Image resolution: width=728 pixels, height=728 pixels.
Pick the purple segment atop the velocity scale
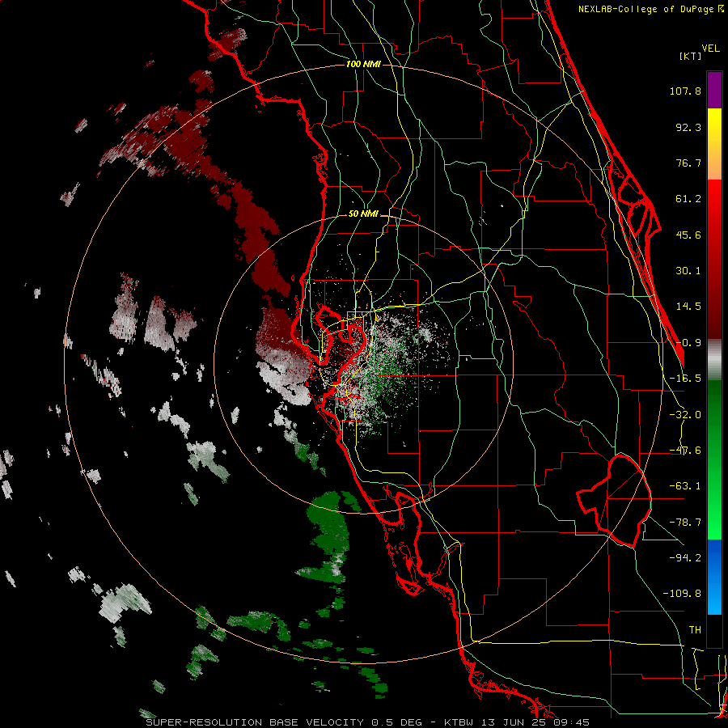point(714,90)
